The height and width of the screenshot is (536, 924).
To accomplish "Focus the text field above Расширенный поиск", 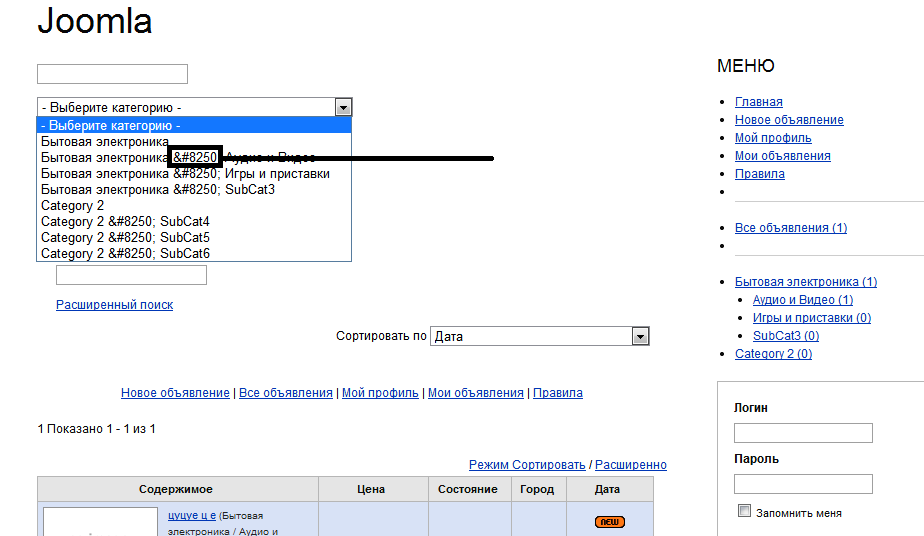I will click(131, 275).
